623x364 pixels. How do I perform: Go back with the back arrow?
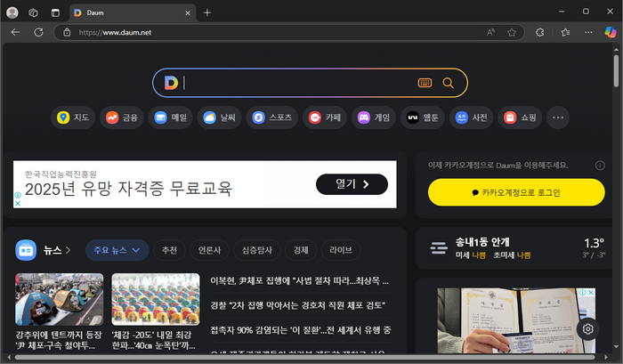pos(15,32)
